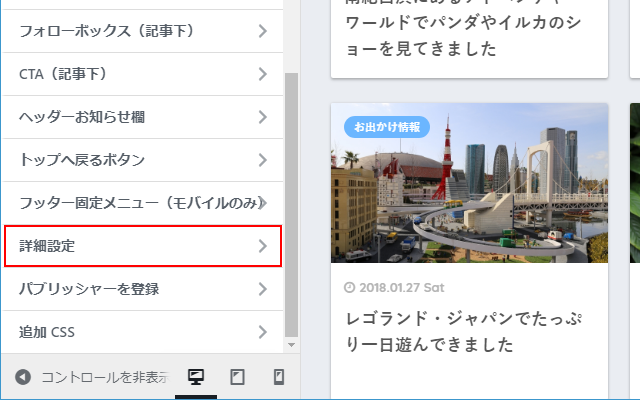The height and width of the screenshot is (400, 640).
Task: Open フッター固定メニュー（モバイルのみ） section
Action: coord(143,203)
